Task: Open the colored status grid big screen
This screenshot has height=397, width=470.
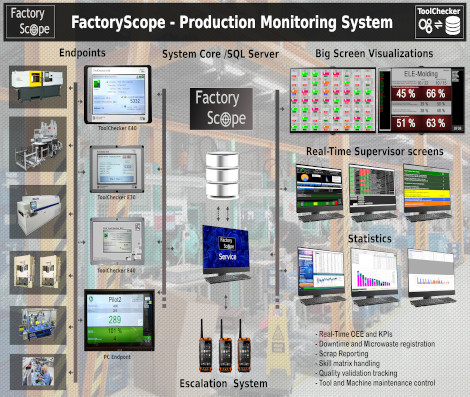Action: point(333,100)
